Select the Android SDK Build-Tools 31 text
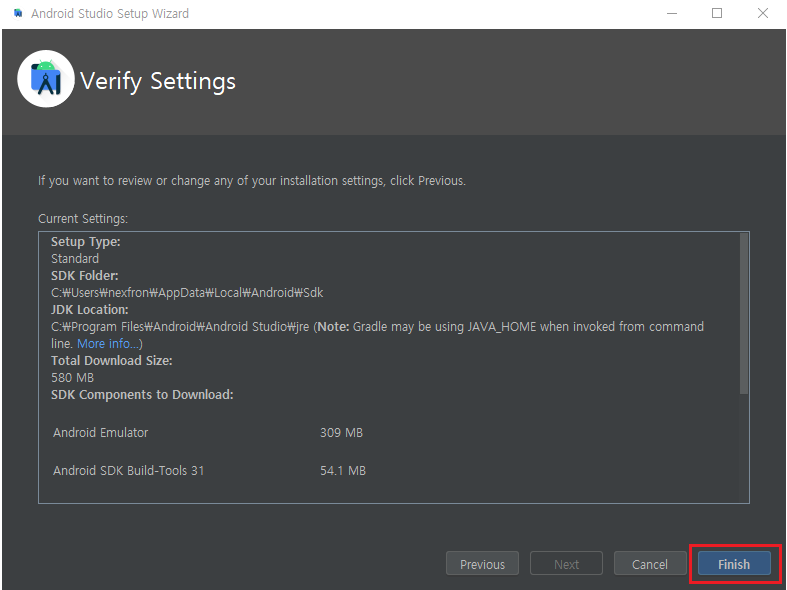The width and height of the screenshot is (787, 590). tap(129, 471)
